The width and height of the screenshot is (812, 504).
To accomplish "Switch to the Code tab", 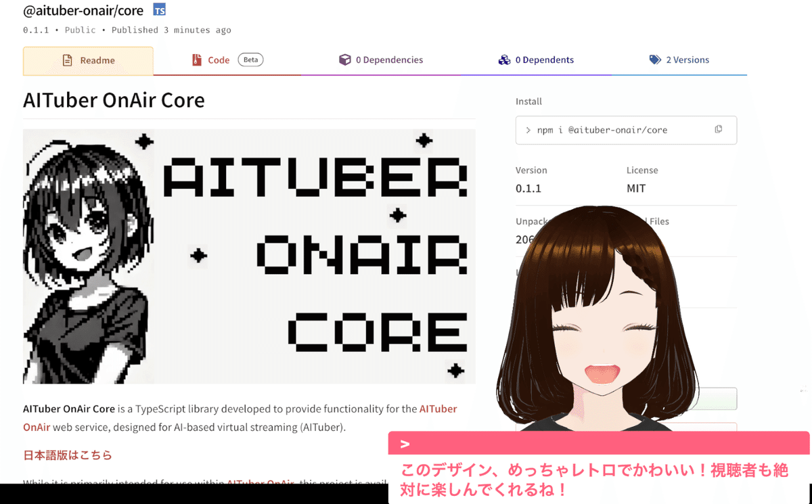I will tap(218, 60).
